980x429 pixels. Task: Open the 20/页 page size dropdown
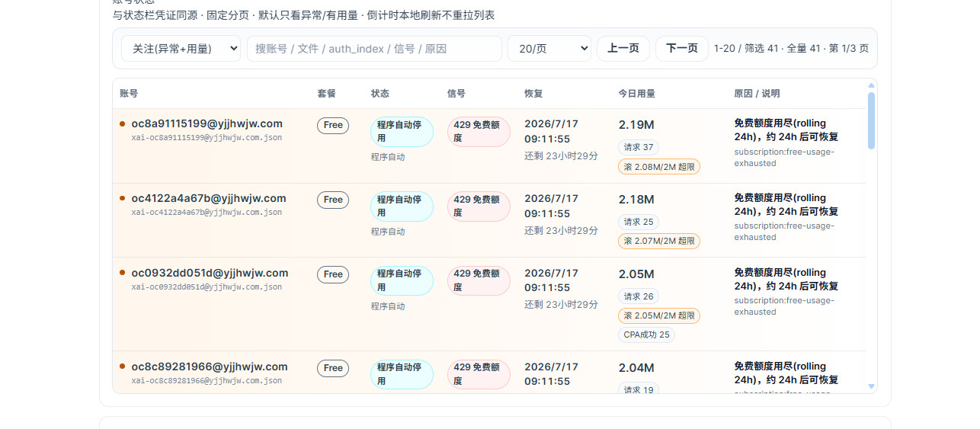tap(549, 49)
